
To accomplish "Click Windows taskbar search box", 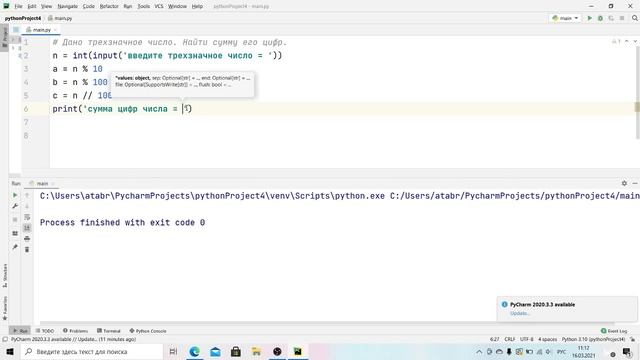I will [x=91, y=351].
